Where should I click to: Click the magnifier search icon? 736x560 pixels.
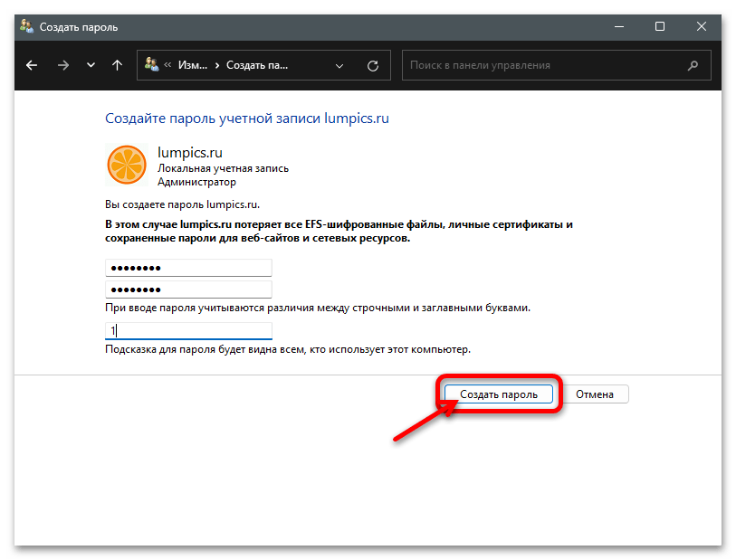point(693,65)
